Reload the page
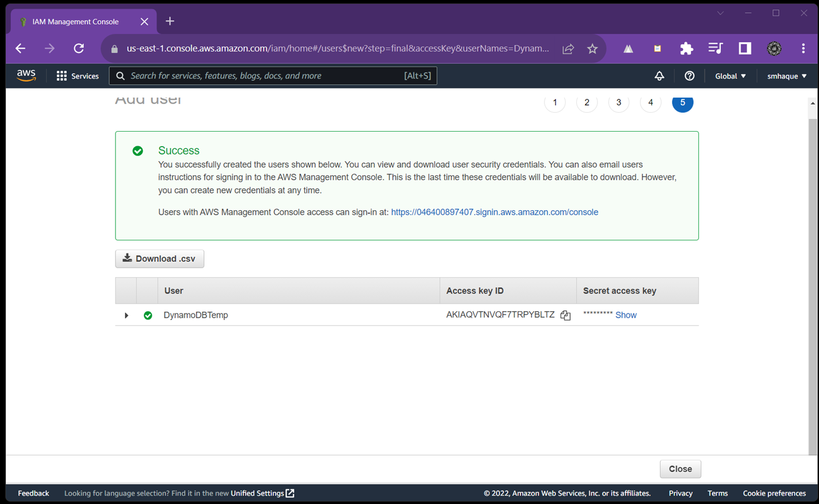The image size is (819, 504). coord(79,49)
